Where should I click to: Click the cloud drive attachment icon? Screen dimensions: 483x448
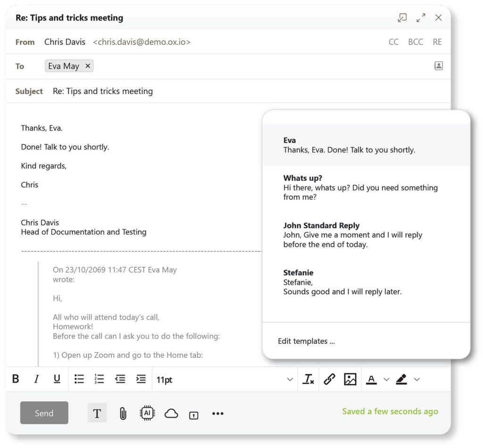pyautogui.click(x=171, y=414)
